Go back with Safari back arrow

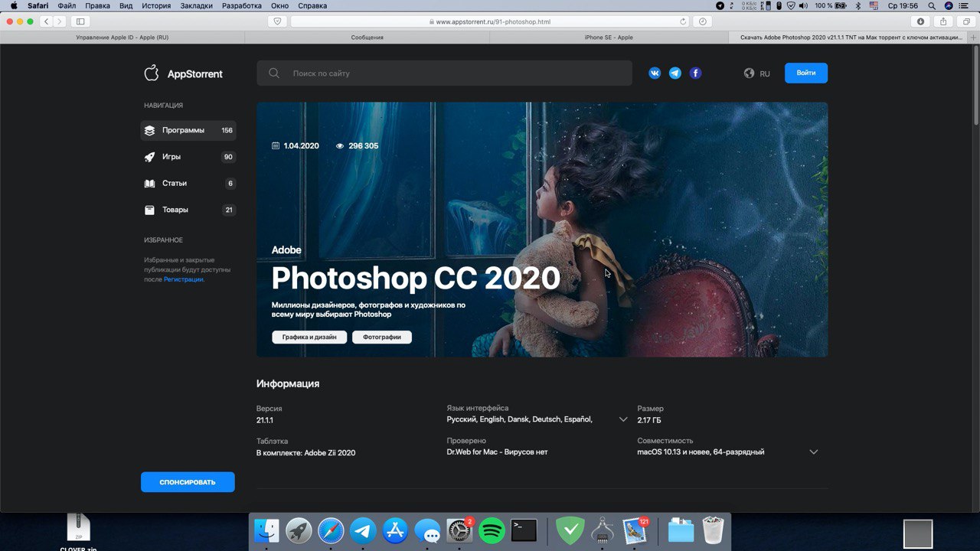(x=47, y=21)
